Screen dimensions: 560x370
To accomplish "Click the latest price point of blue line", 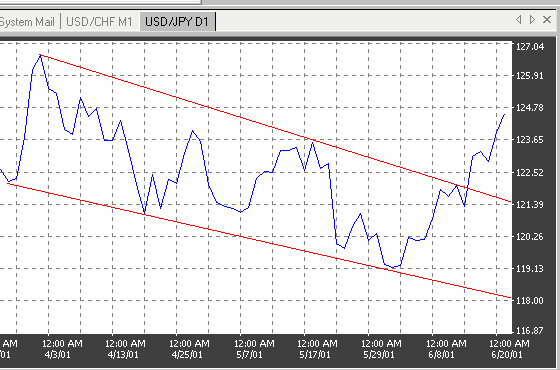I will tap(504, 115).
